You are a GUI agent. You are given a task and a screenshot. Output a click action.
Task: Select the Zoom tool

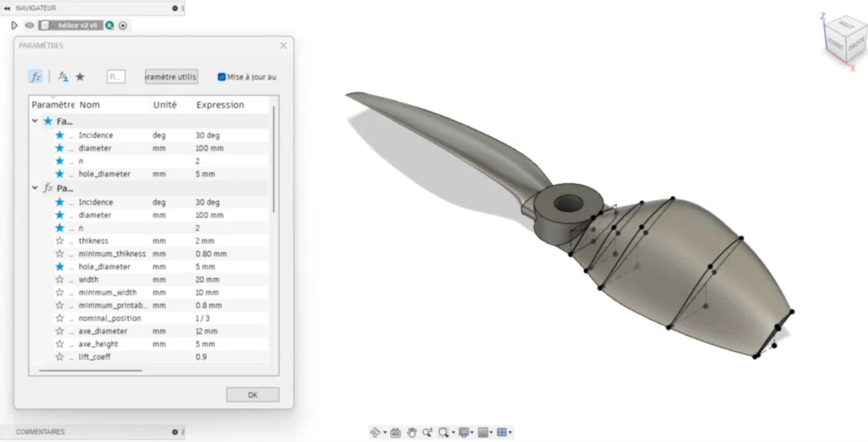[x=428, y=431]
